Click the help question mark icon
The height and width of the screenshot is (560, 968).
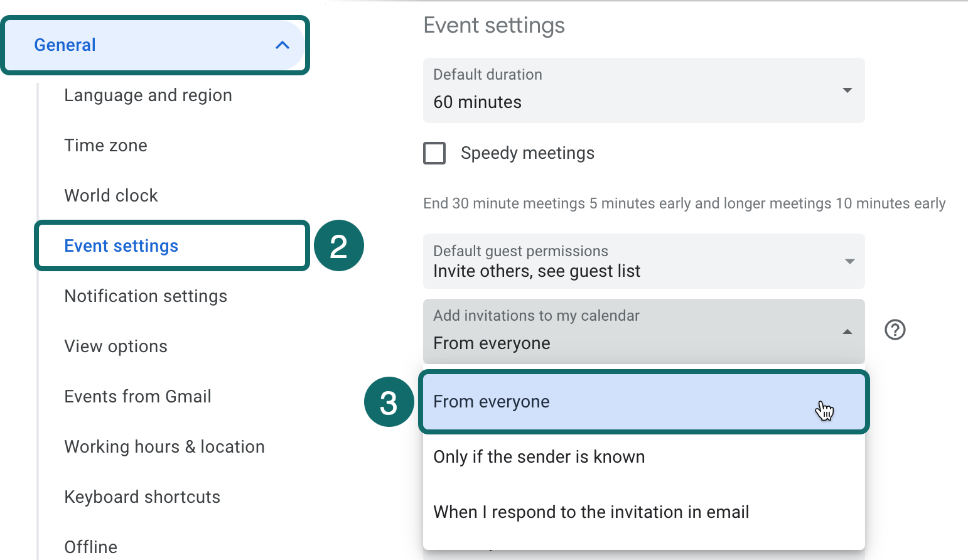click(x=895, y=330)
